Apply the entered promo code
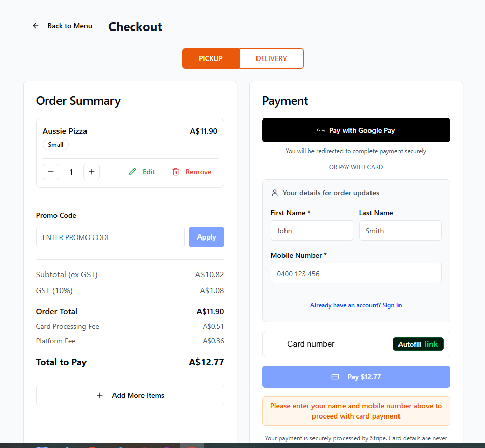 click(x=206, y=237)
